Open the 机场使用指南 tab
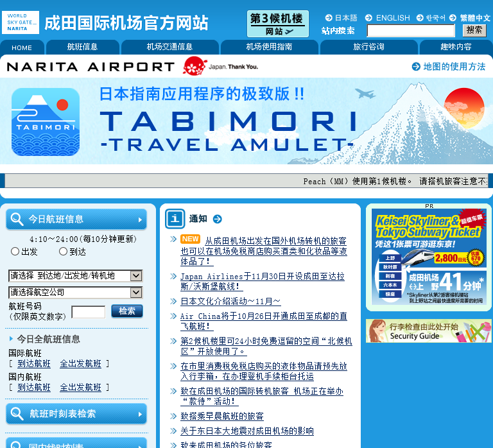This screenshot has height=448, width=493. pyautogui.click(x=270, y=47)
